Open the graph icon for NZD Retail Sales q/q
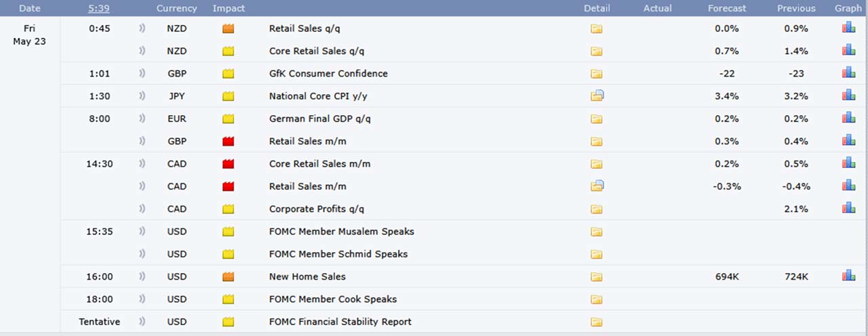The image size is (868, 336). point(848,28)
